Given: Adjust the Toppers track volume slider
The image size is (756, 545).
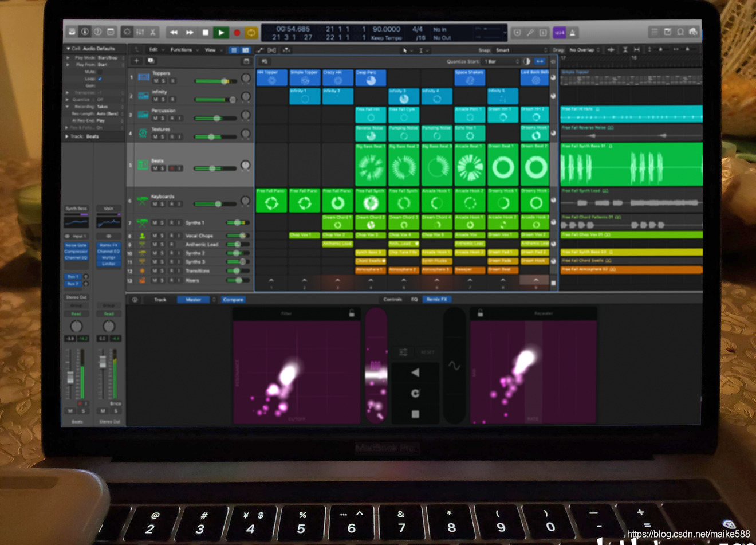Looking at the screenshot, I should tap(215, 81).
